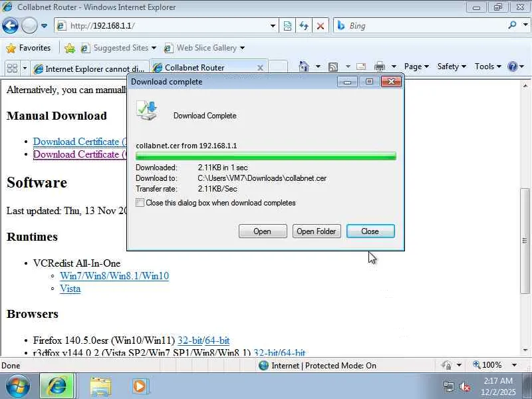Refresh the page with the refresh icon
The image size is (532, 399).
(x=304, y=26)
